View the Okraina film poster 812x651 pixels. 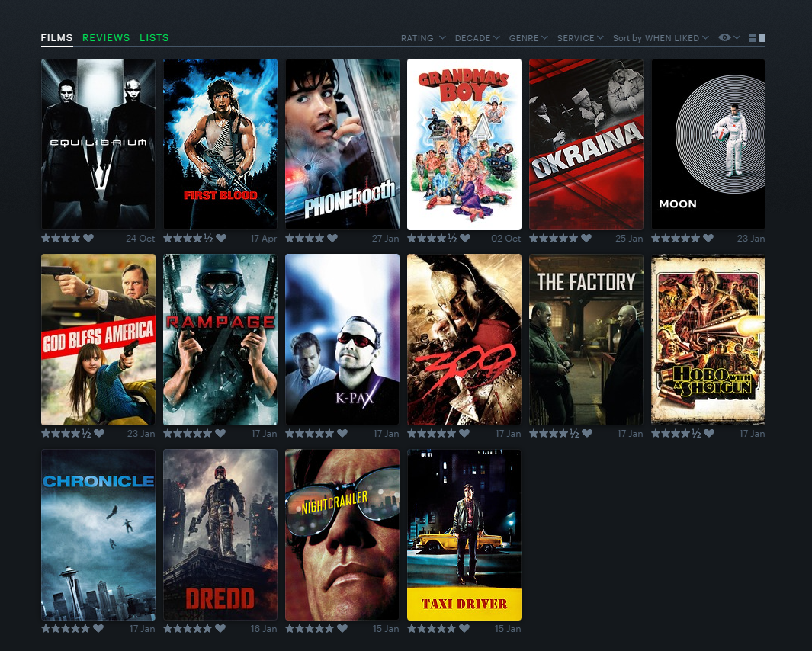[x=586, y=144]
